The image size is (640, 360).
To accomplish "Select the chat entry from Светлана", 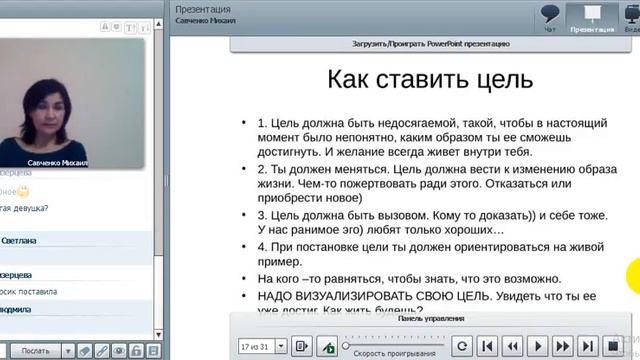I will click(76, 248).
